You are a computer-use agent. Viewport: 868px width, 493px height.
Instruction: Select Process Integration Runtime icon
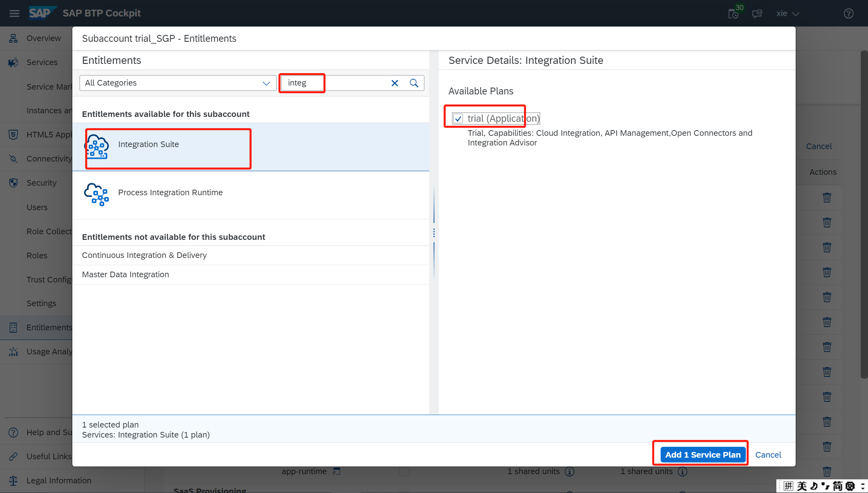[96, 194]
